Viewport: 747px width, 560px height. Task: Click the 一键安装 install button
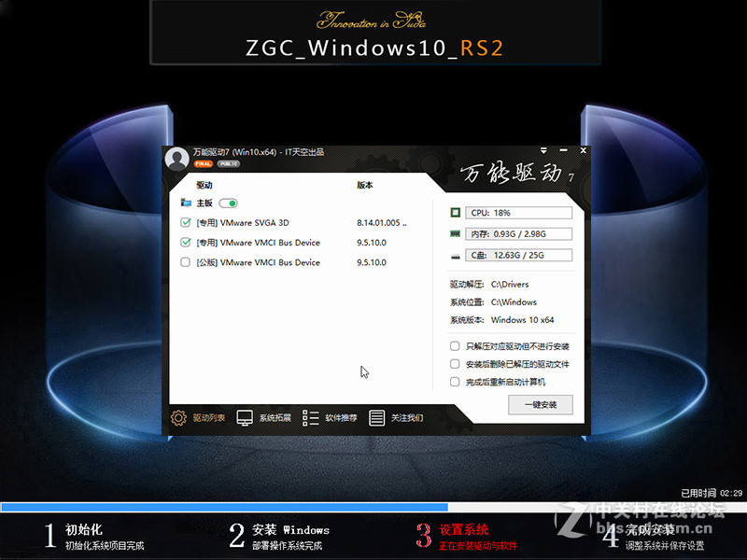click(540, 405)
